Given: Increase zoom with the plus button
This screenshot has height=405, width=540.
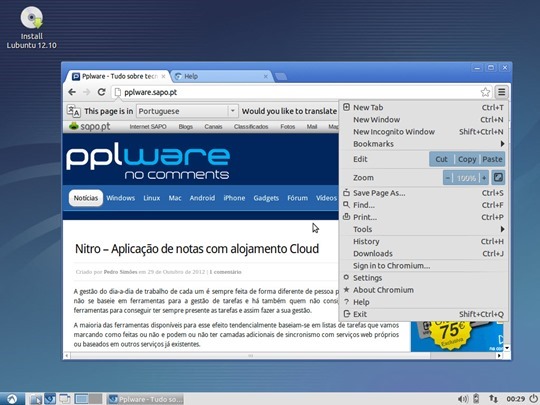Looking at the screenshot, I should click(484, 178).
